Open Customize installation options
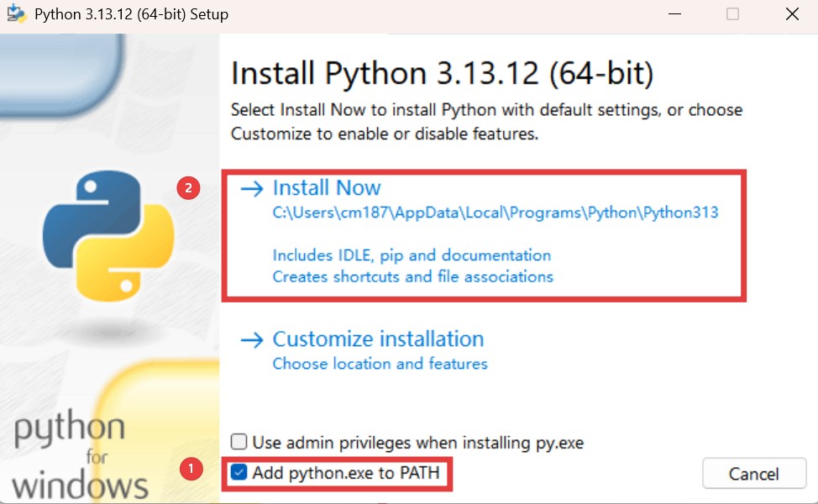 click(x=378, y=339)
